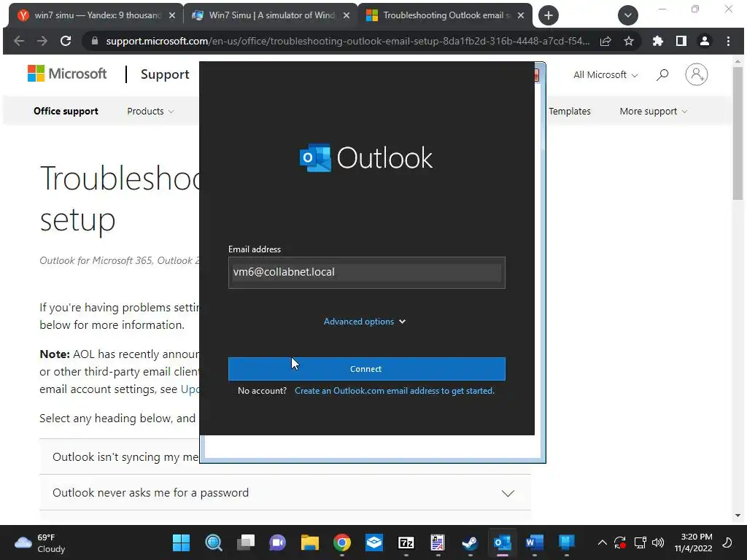Expand Advanced options in Outlook dialog
Image resolution: width=747 pixels, height=560 pixels.
click(x=365, y=322)
